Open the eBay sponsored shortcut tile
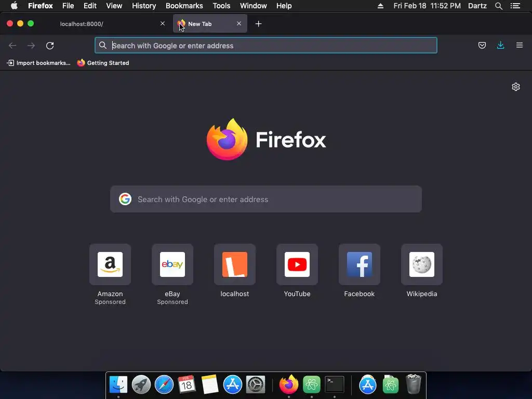 coord(172,264)
